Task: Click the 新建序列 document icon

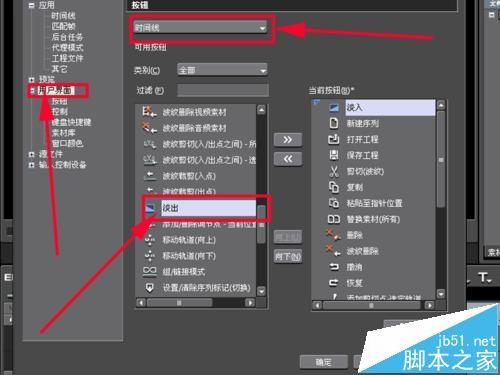Action: pyautogui.click(x=334, y=123)
